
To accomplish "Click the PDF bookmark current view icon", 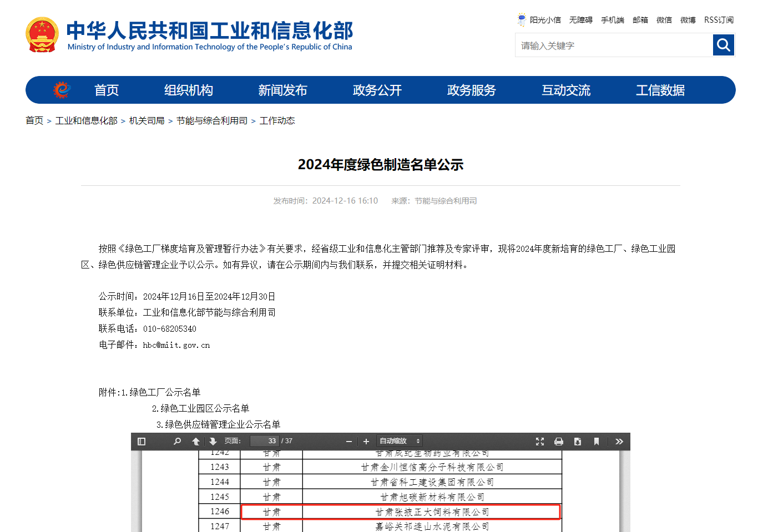I will coord(597,442).
